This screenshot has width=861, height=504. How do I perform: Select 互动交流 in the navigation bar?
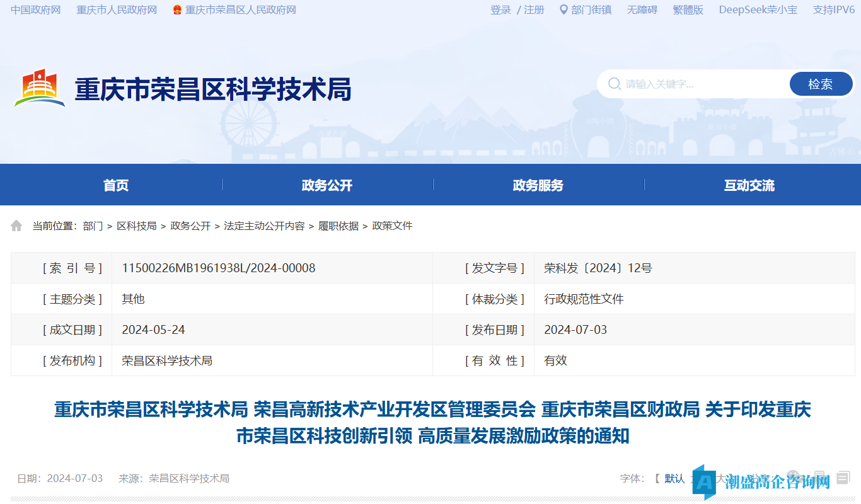coord(749,185)
